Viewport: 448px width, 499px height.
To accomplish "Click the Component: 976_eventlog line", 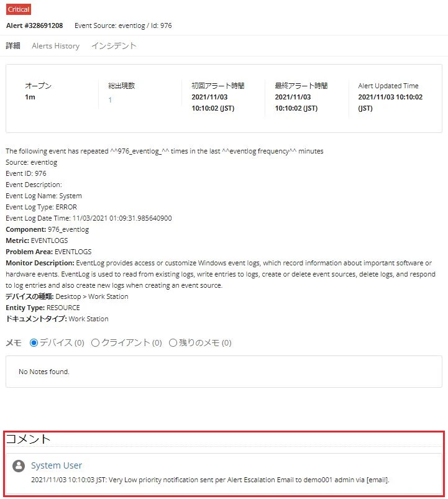I will pyautogui.click(x=47, y=229).
